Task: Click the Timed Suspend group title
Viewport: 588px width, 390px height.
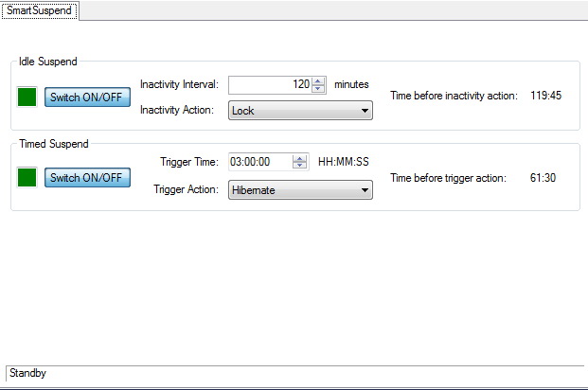Action: (x=54, y=144)
